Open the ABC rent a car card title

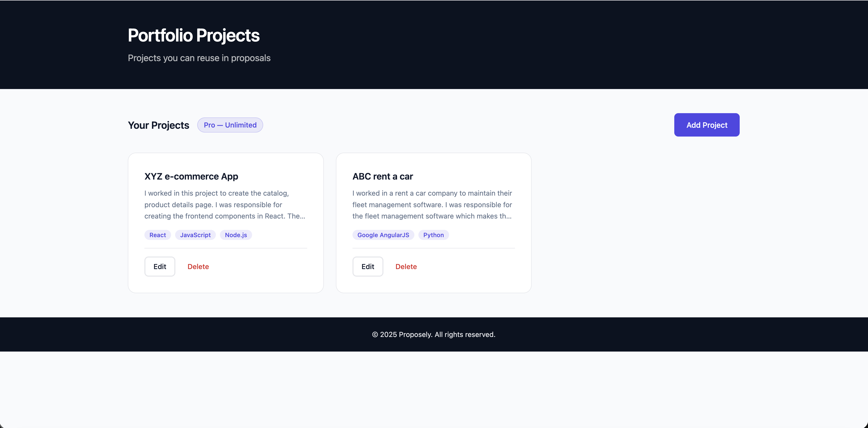pos(382,177)
